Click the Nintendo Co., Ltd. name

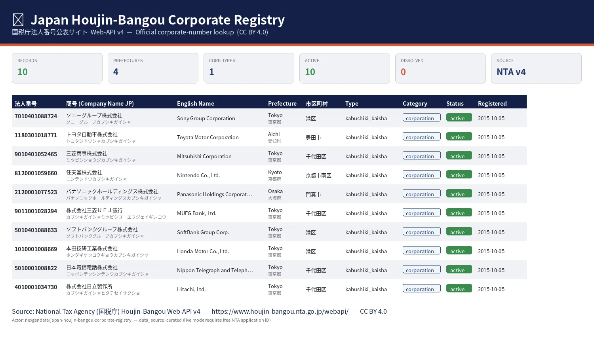(x=198, y=175)
